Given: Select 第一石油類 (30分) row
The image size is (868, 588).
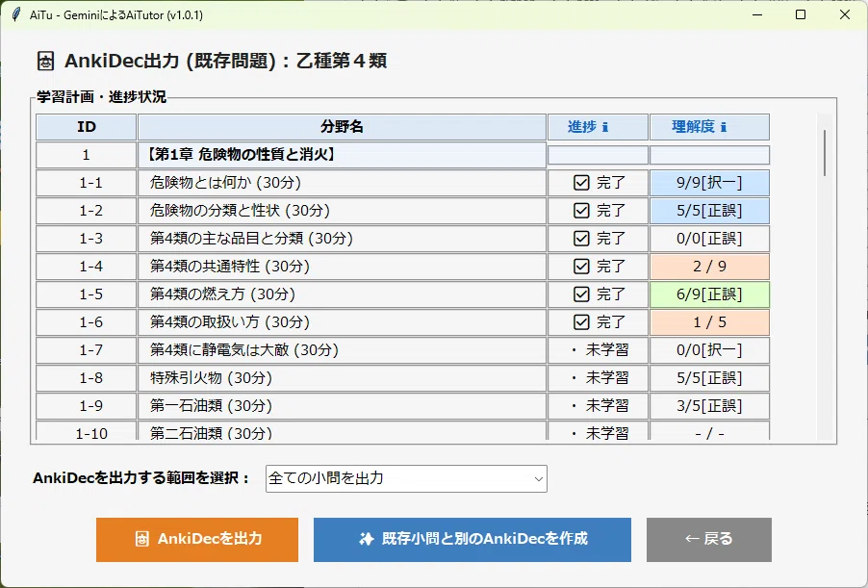Looking at the screenshot, I should coord(343,406).
